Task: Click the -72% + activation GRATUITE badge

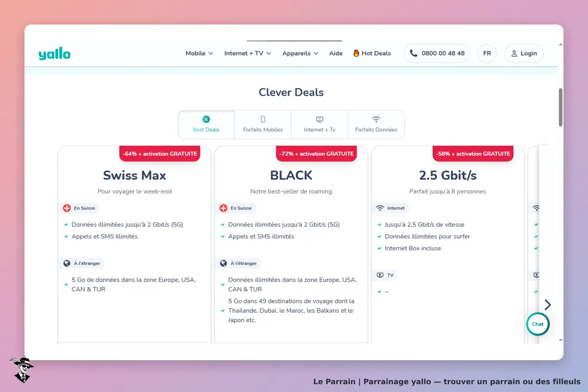Action: tap(317, 153)
